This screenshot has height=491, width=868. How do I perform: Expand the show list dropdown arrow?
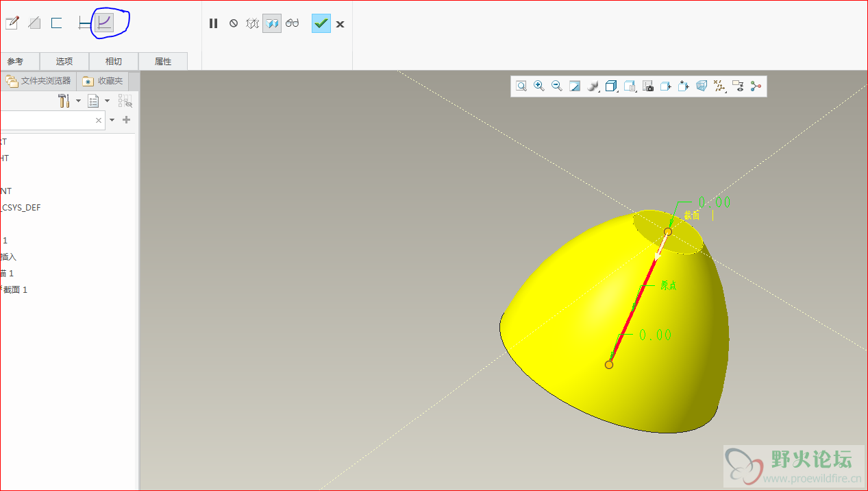[x=108, y=101]
